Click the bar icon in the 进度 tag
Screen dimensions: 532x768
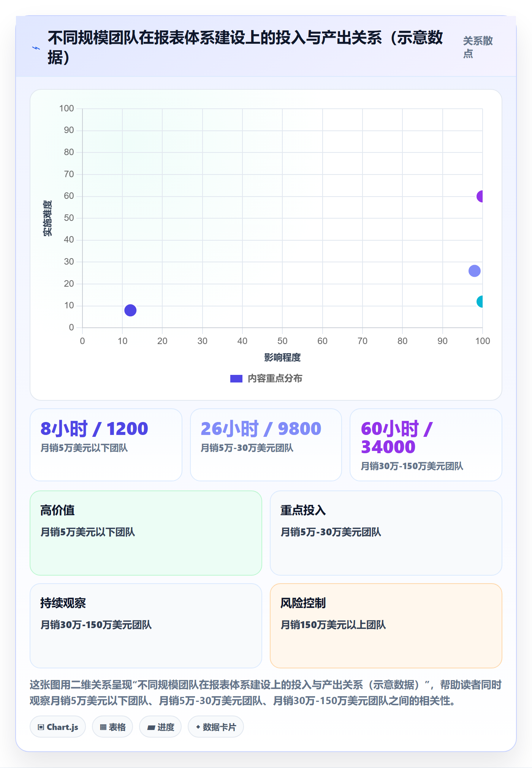click(151, 728)
